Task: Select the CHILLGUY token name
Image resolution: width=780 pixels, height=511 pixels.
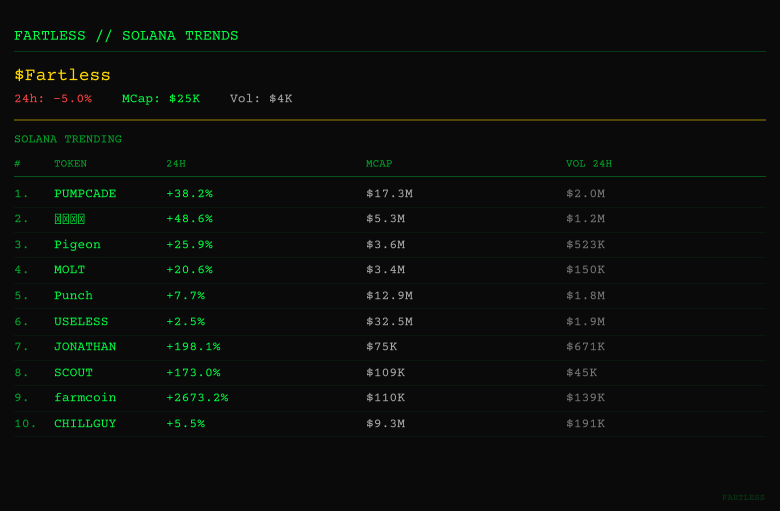Action: point(85,423)
